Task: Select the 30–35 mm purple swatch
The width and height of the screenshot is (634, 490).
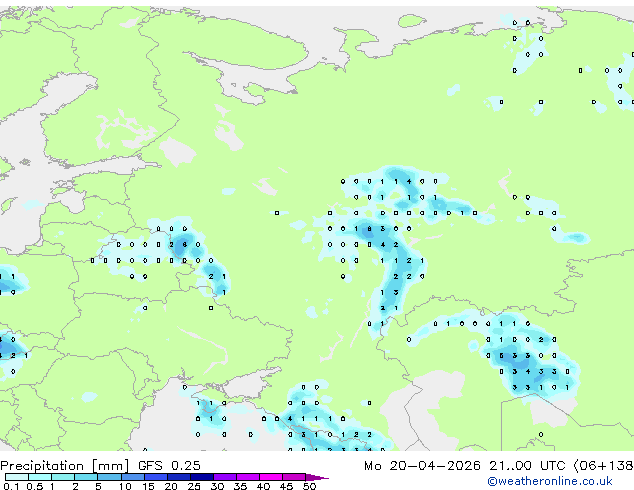Action: (x=224, y=477)
